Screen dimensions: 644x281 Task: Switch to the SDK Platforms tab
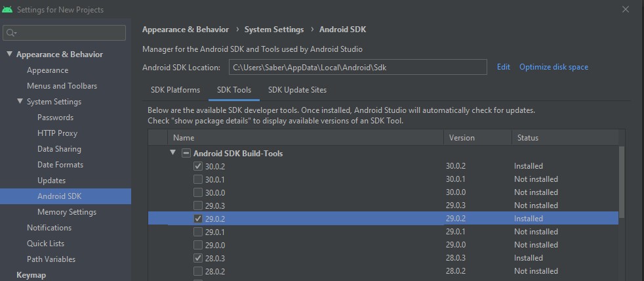tap(175, 90)
